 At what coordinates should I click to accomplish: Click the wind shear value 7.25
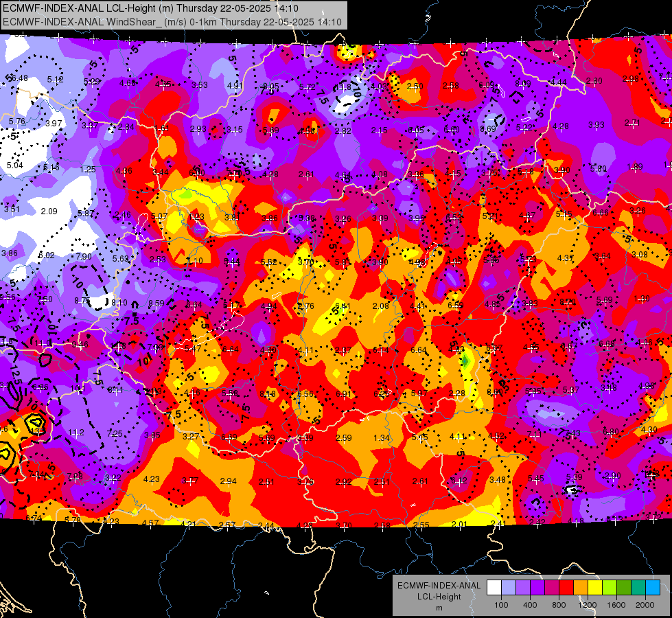[x=115, y=433]
